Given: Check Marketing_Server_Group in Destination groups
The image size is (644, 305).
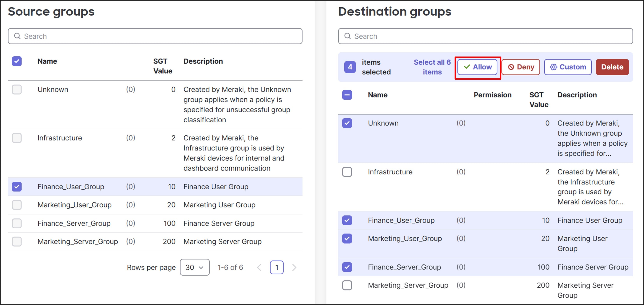Looking at the screenshot, I should pos(347,285).
